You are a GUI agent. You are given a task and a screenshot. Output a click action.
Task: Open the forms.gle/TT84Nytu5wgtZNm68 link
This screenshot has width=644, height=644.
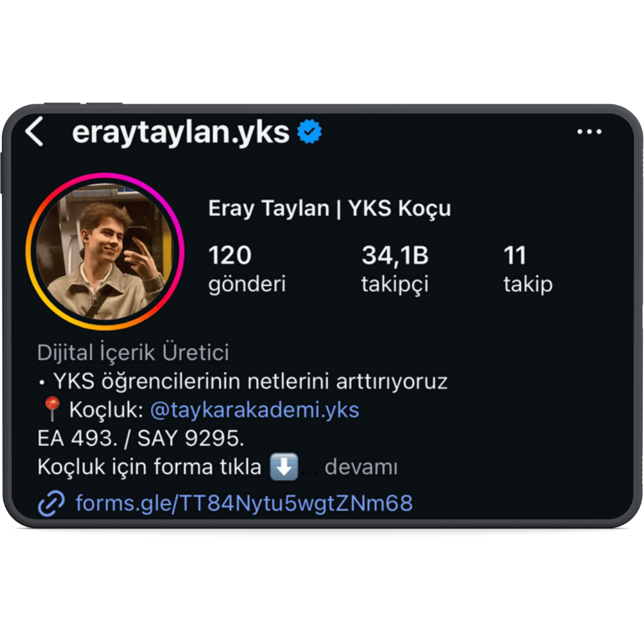[244, 503]
